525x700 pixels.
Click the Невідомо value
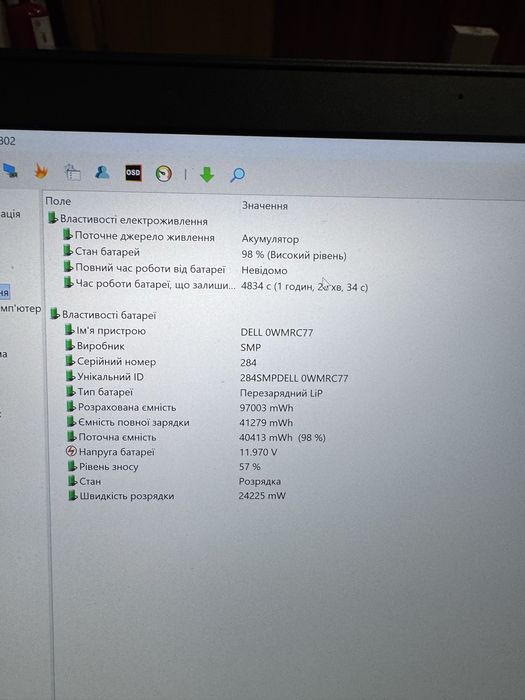pos(264,271)
